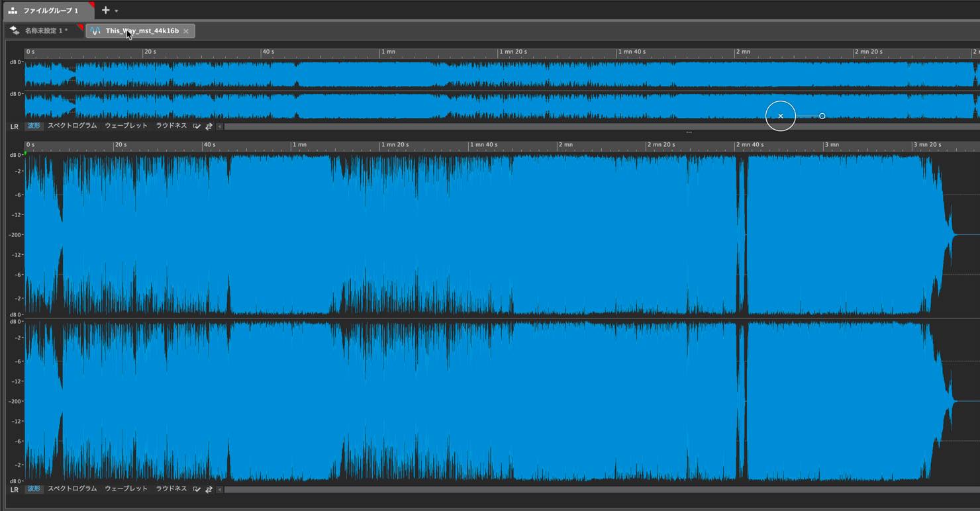980x511 pixels.
Task: Click the overview scrollbar left arrow
Action: click(220, 126)
